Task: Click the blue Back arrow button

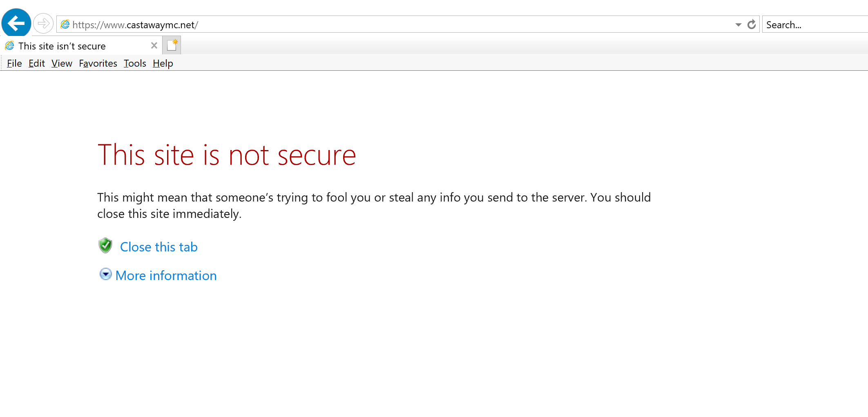Action: (16, 23)
